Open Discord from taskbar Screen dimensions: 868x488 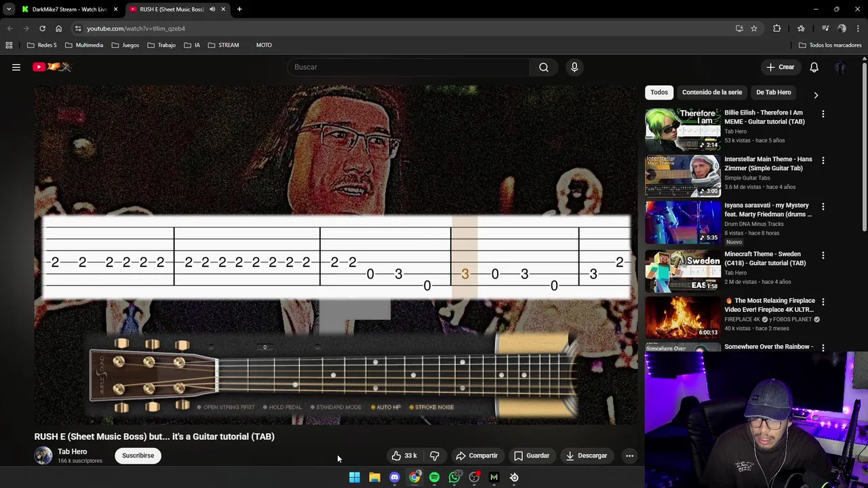pos(395,478)
